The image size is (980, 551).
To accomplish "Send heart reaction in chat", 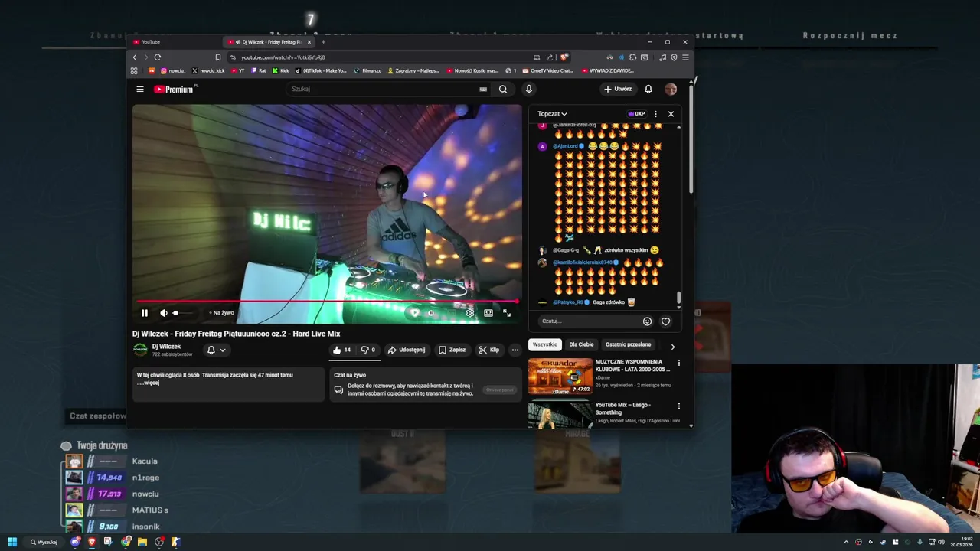I will click(x=665, y=321).
